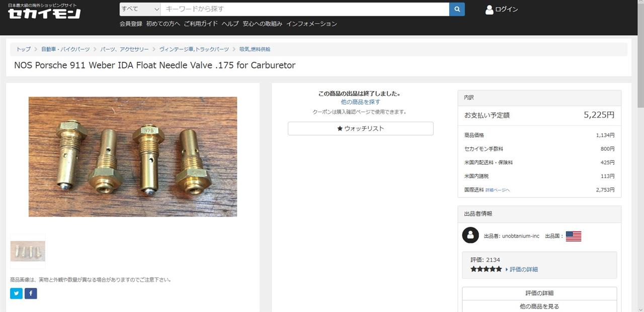Click the main needle valve product photo
The height and width of the screenshot is (312, 644).
coord(133,157)
